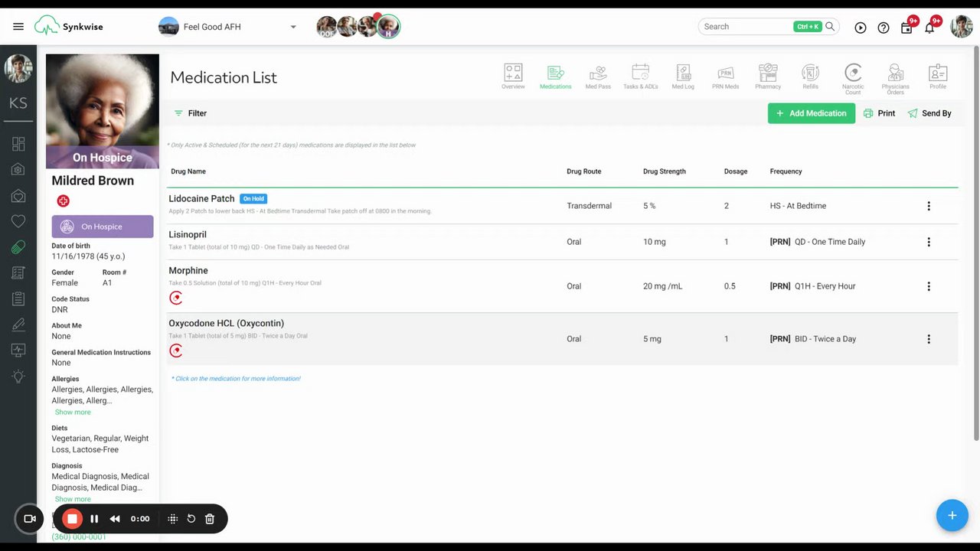Click the play tutorial icon
This screenshot has height=551, width=980.
coord(861,28)
